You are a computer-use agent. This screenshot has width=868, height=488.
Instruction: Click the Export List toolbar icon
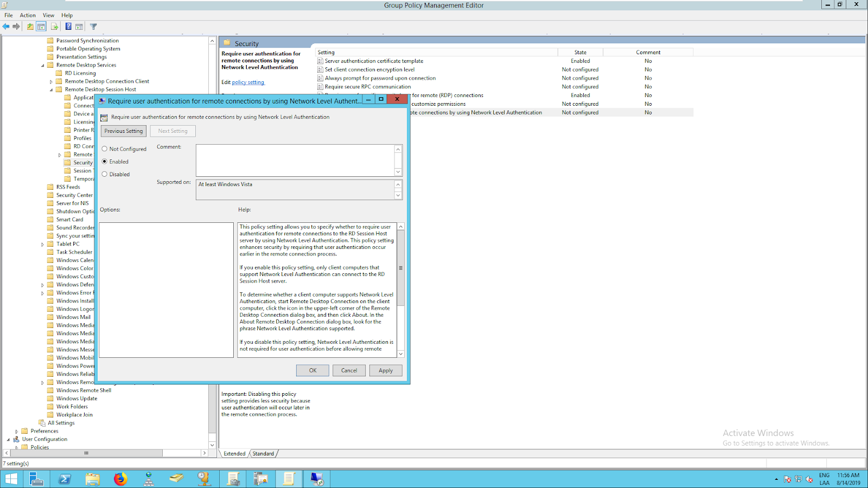pos(55,27)
